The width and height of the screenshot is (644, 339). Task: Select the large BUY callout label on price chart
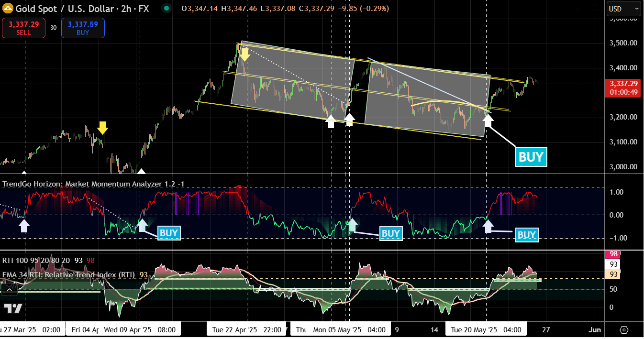coord(531,157)
